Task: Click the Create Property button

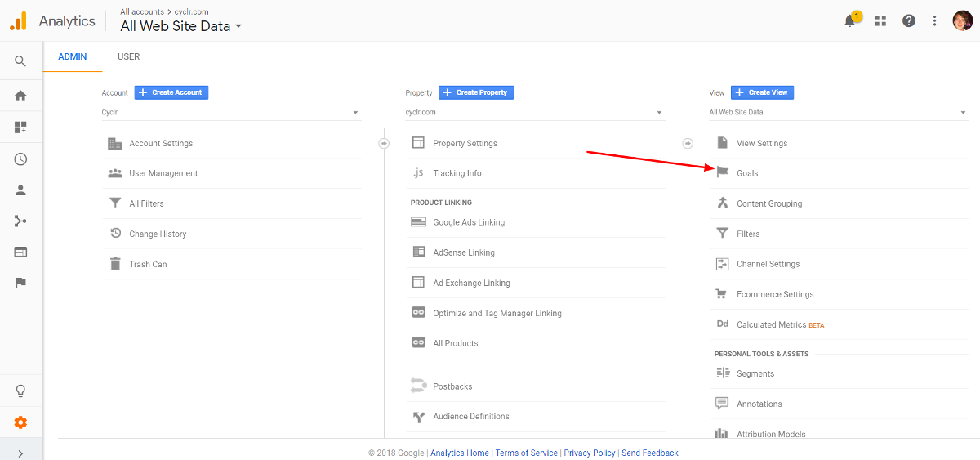Action: click(x=476, y=92)
